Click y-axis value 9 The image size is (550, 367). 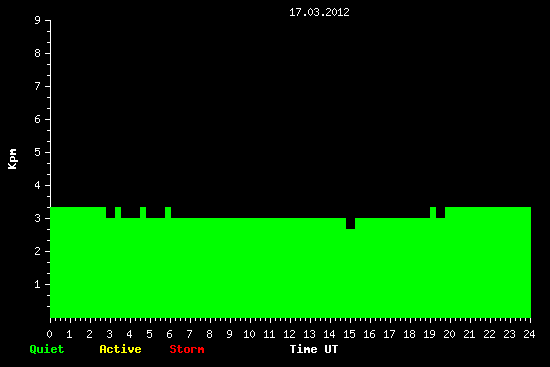[38, 20]
